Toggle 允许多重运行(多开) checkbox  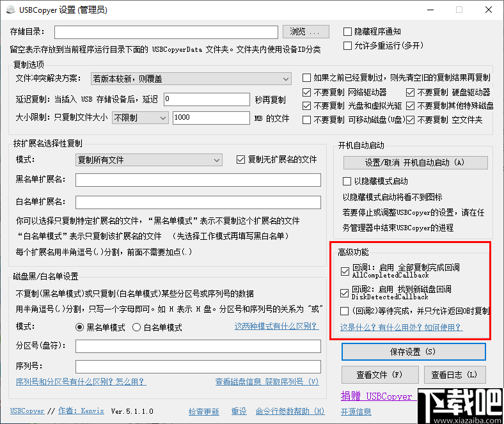347,45
